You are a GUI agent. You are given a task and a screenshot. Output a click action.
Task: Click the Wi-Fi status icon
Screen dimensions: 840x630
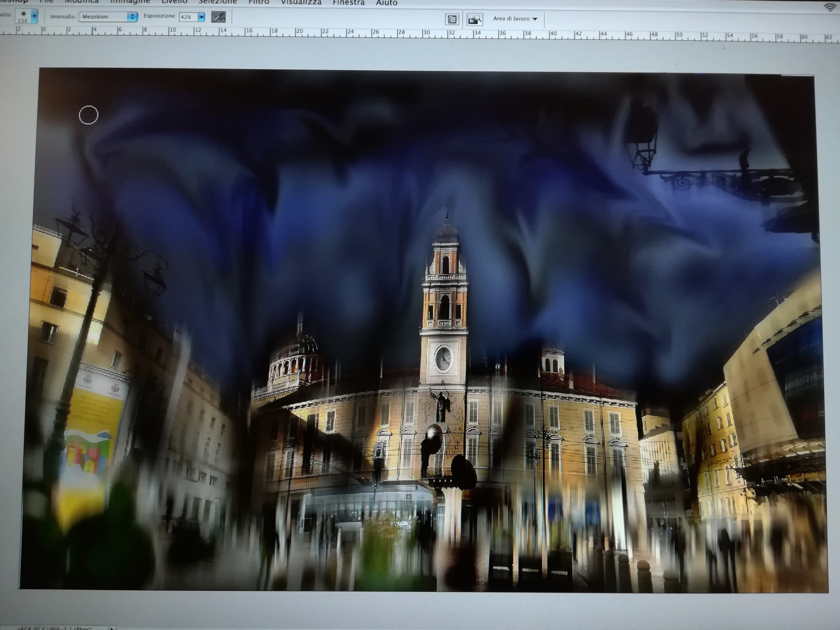831,7
